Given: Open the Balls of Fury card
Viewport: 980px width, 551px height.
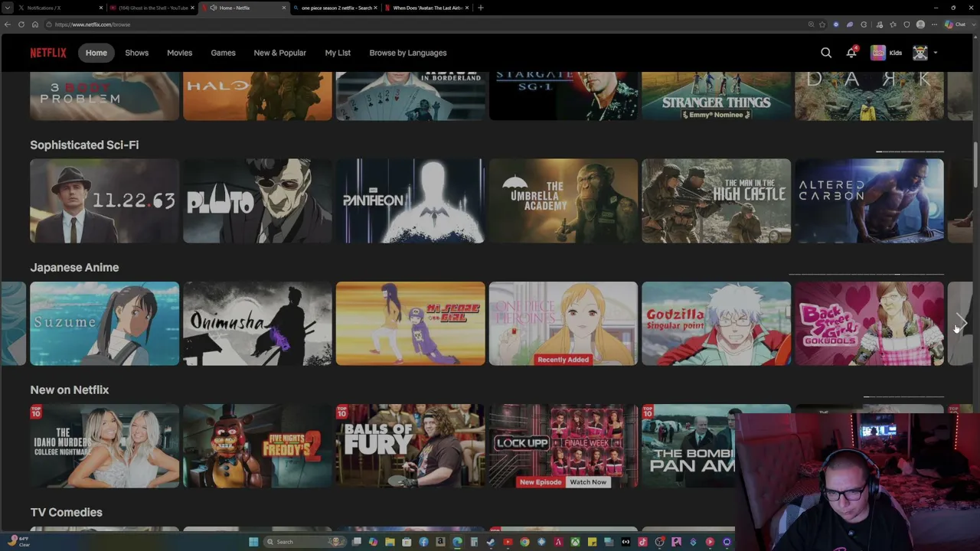Looking at the screenshot, I should 410,446.
